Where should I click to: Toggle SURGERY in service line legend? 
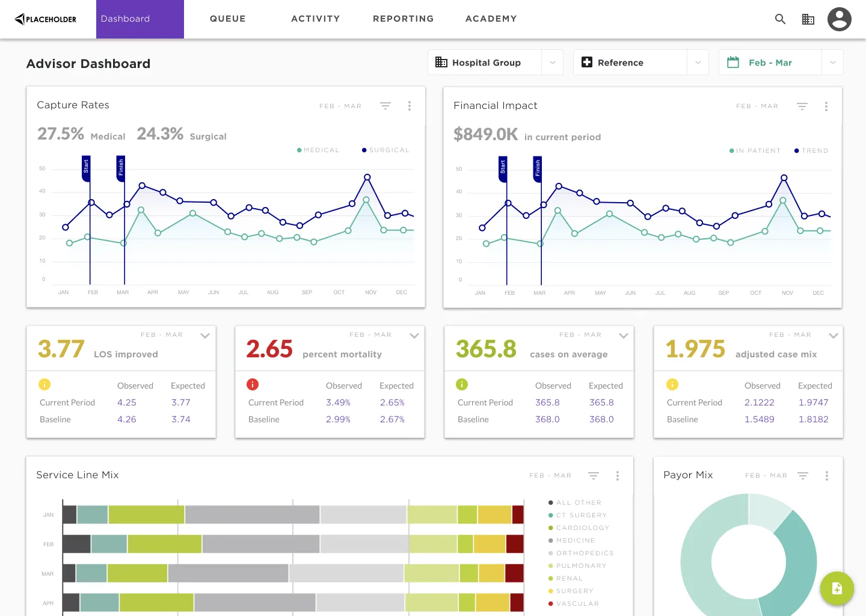tap(571, 591)
